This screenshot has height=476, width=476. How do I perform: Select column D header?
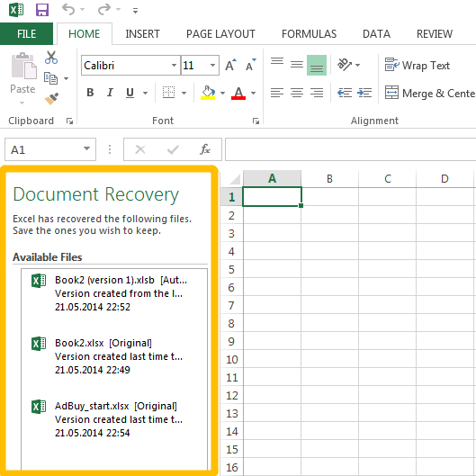[x=445, y=179]
